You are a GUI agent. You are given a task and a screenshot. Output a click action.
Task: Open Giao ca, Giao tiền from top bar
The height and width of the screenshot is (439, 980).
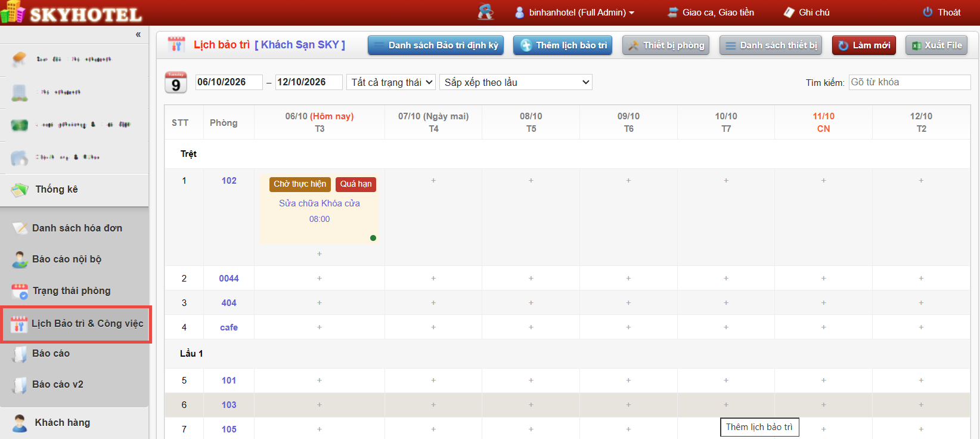711,12
